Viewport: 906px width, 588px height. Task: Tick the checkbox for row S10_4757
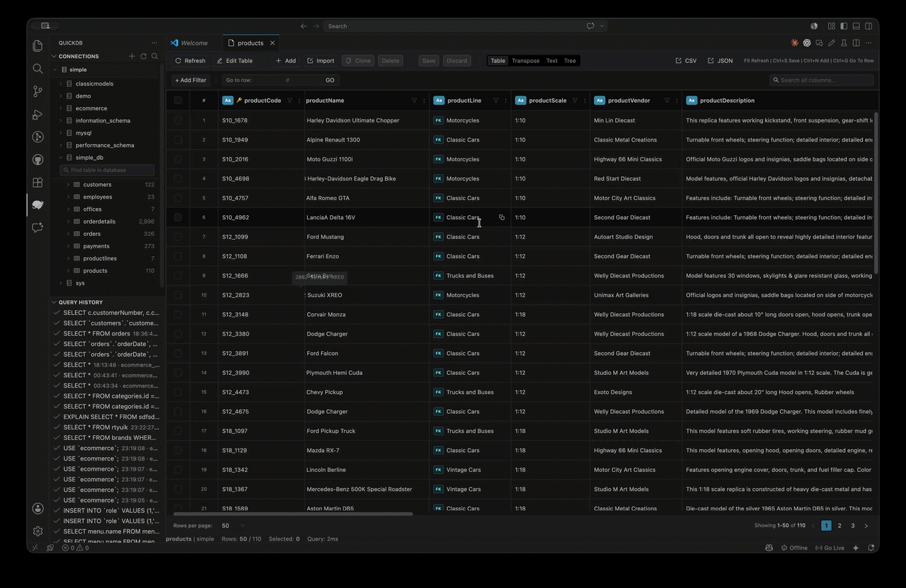(178, 198)
